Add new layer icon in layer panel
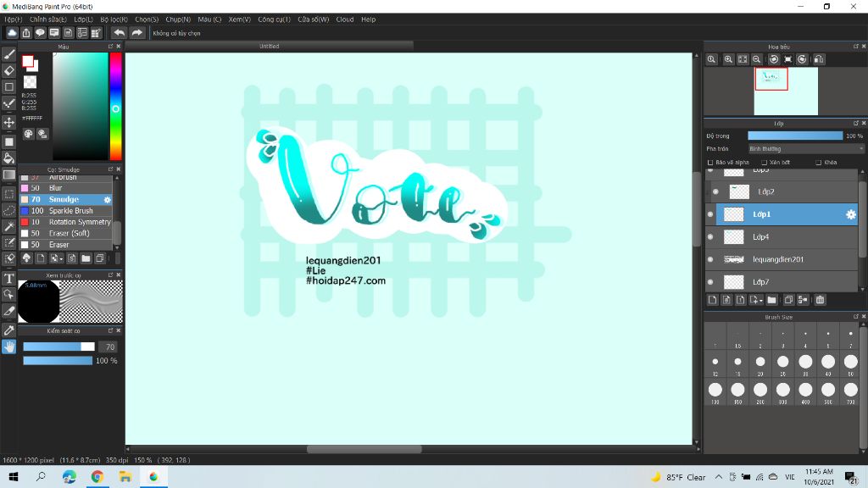The width and height of the screenshot is (868, 488). click(x=712, y=300)
